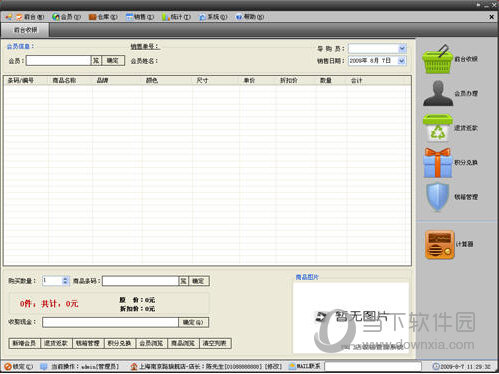Open the 销售 menu
This screenshot has height=374, width=499.
pyautogui.click(x=140, y=17)
